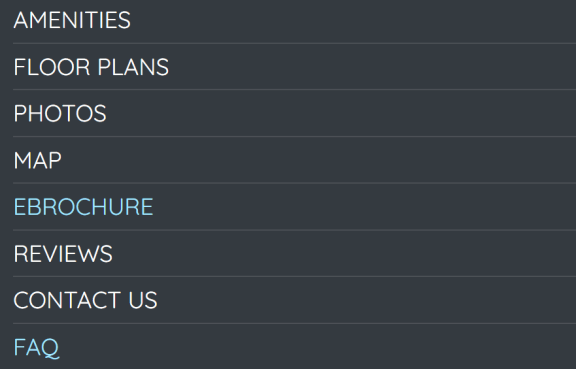Click the Amenities text at top
576x369 pixels.
tap(72, 20)
